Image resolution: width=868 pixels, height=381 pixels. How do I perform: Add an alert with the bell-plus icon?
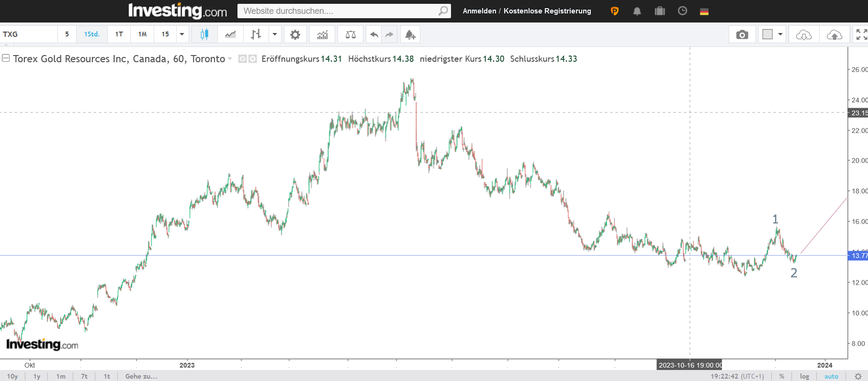tap(410, 34)
